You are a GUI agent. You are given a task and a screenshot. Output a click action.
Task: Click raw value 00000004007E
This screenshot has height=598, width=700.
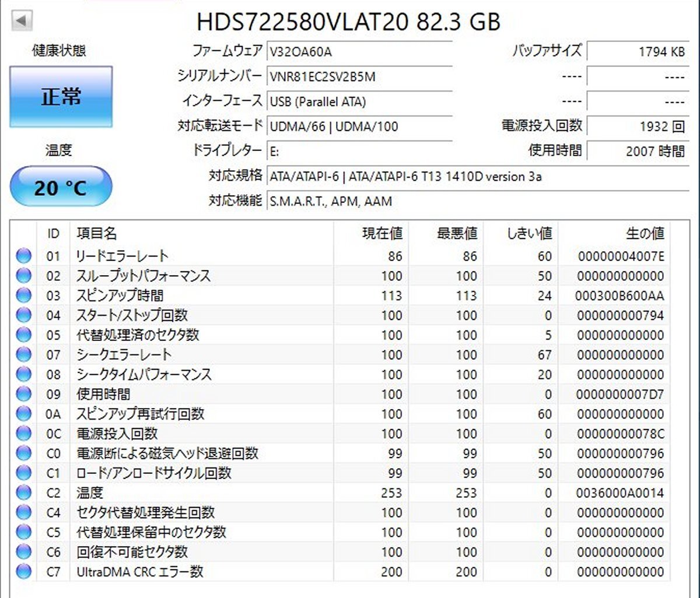coord(621,256)
